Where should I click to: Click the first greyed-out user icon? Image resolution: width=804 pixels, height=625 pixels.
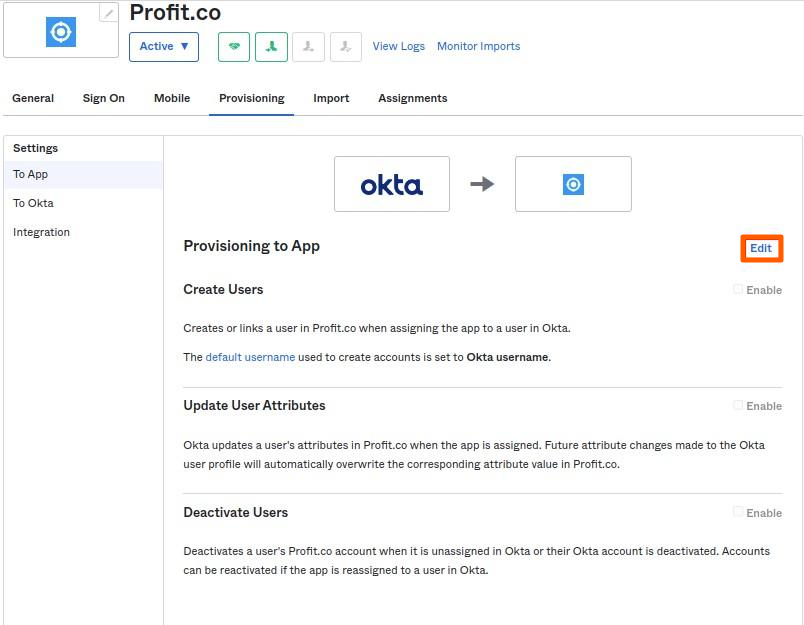pyautogui.click(x=308, y=47)
